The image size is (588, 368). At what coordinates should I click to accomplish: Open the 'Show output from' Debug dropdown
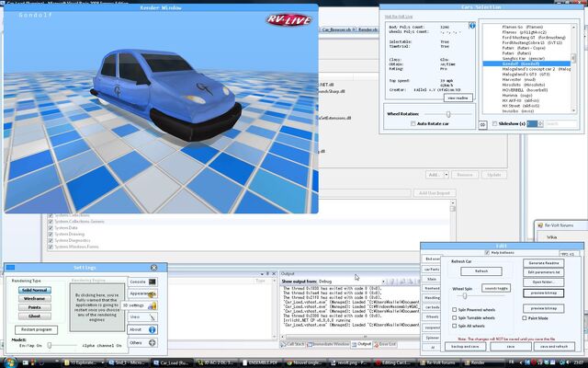pyautogui.click(x=383, y=282)
